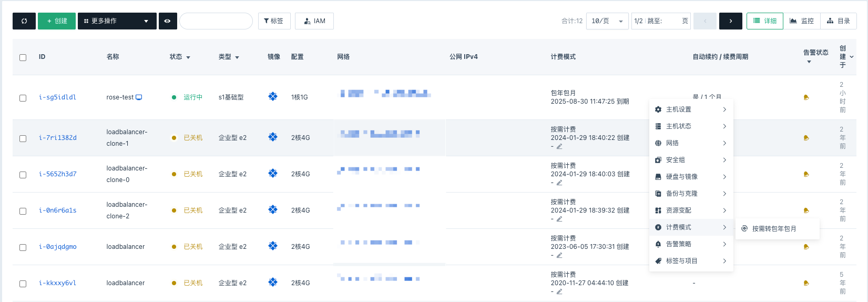Go to next page arrow

pyautogui.click(x=731, y=21)
